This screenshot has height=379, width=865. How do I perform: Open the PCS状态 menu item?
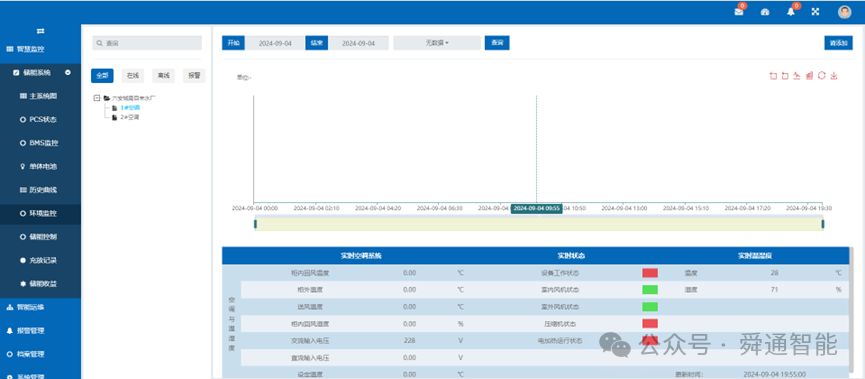(x=40, y=119)
